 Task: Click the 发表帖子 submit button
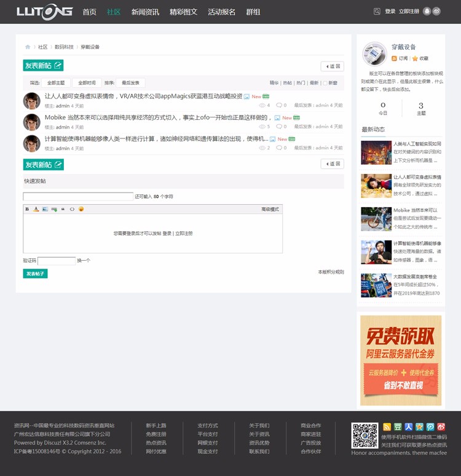click(35, 274)
